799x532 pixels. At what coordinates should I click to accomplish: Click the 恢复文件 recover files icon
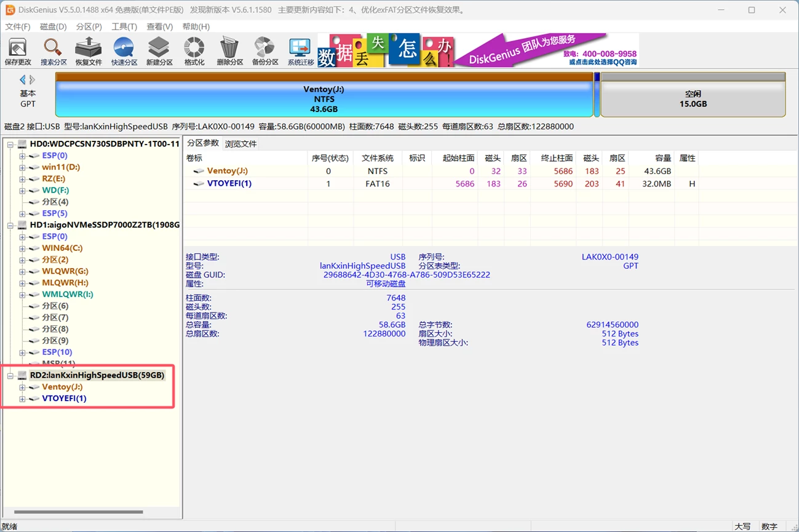[89, 52]
